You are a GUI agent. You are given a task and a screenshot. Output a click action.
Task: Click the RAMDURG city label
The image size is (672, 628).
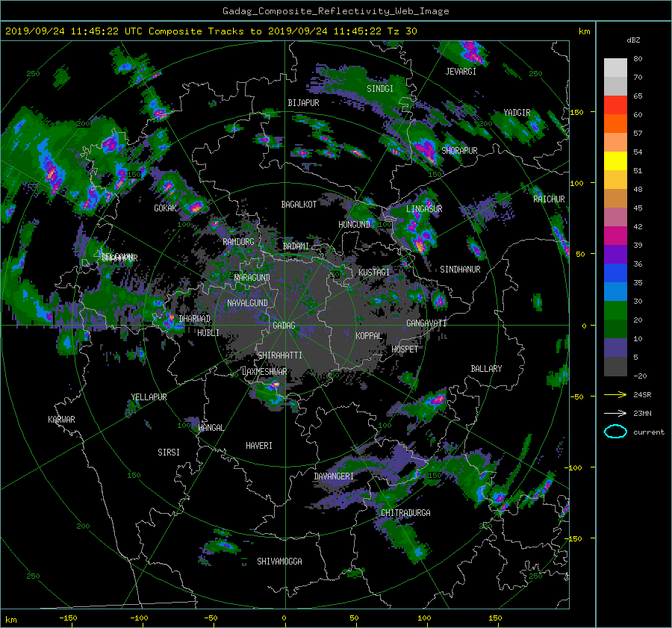(238, 242)
